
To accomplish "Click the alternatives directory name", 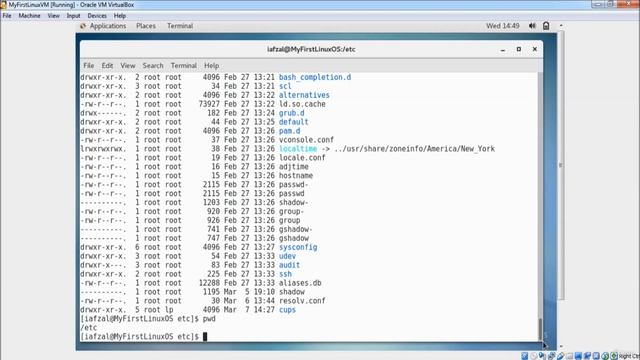I will tap(304, 95).
